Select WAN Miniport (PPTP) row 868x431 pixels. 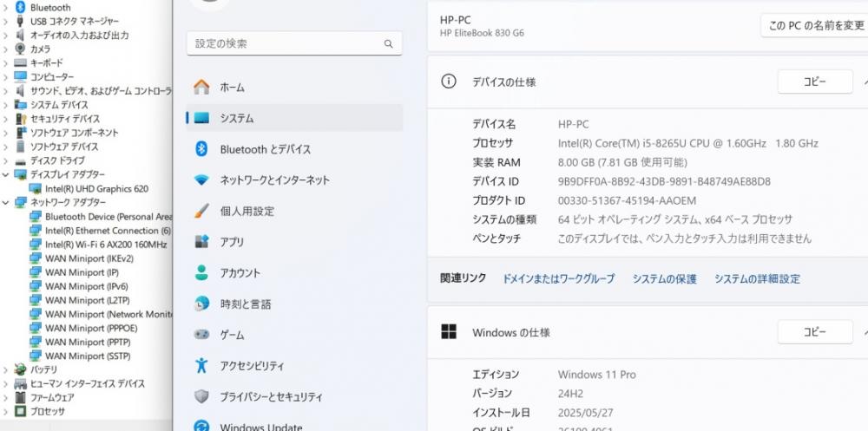(x=81, y=342)
